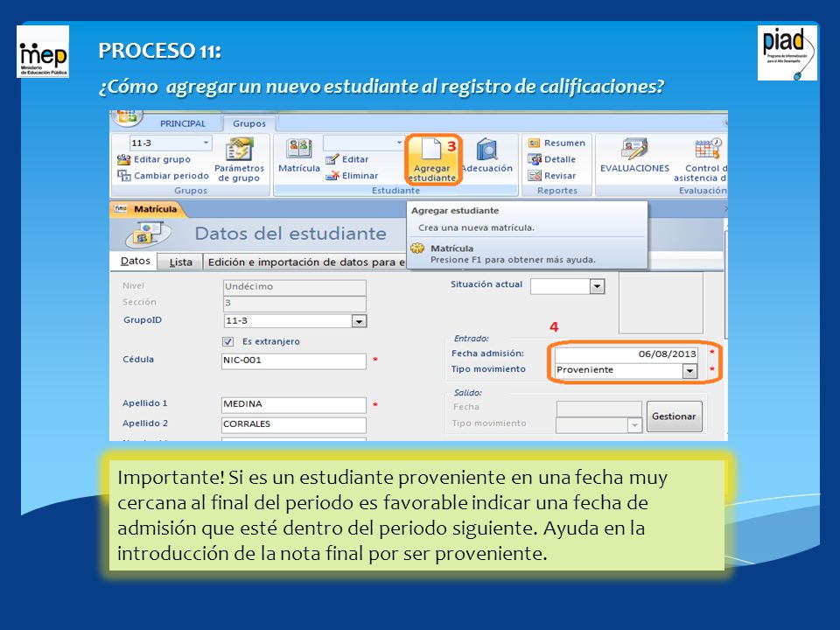Switch to the Lista tab
Screen dimensions: 840x630
point(180,262)
